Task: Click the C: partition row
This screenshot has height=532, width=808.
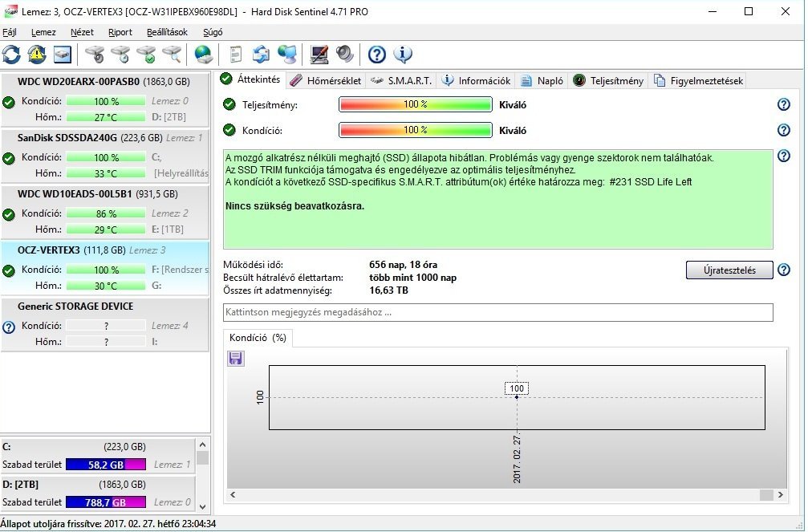Action: tap(98, 456)
